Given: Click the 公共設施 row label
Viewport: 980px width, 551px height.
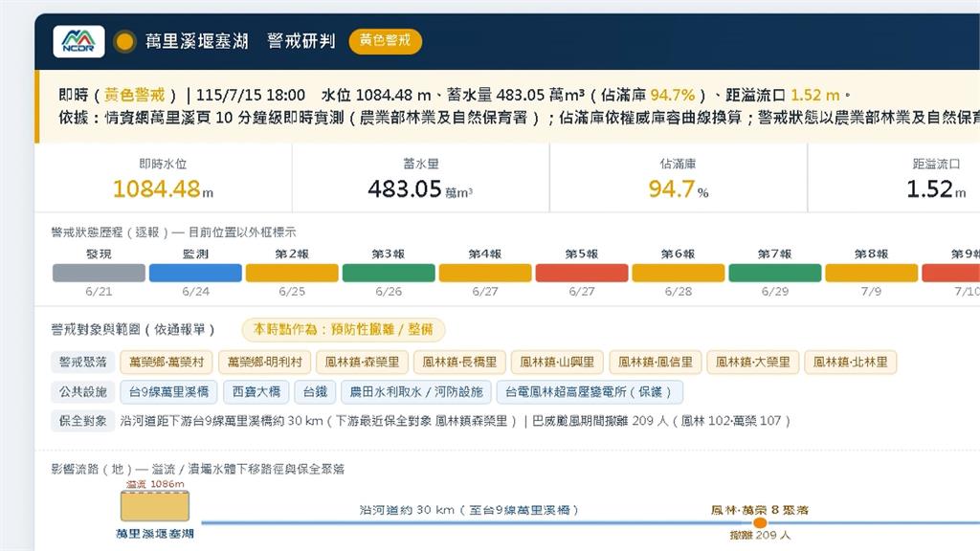Looking at the screenshot, I should point(82,391).
